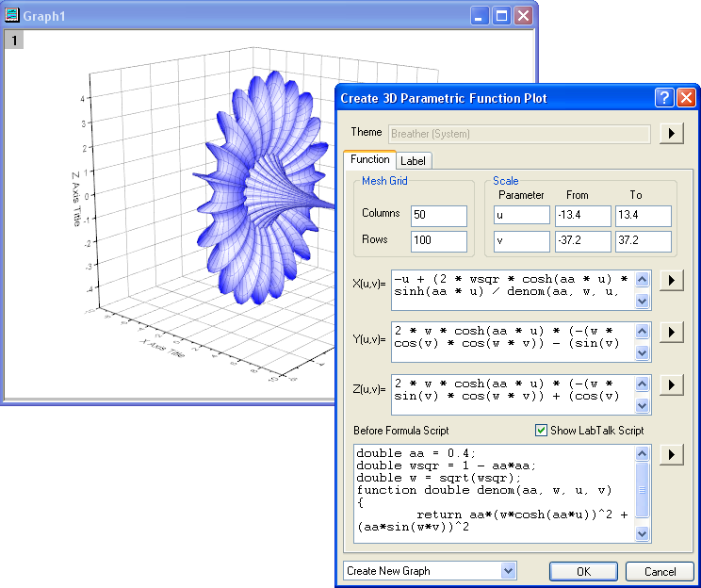Select the Function tab
Image resolution: width=701 pixels, height=588 pixels.
[369, 159]
